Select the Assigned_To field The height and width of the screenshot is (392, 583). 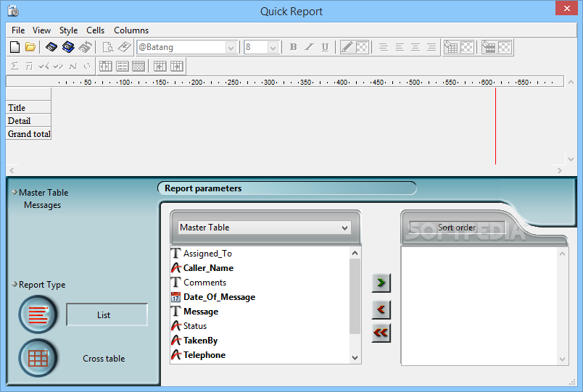[260, 254]
